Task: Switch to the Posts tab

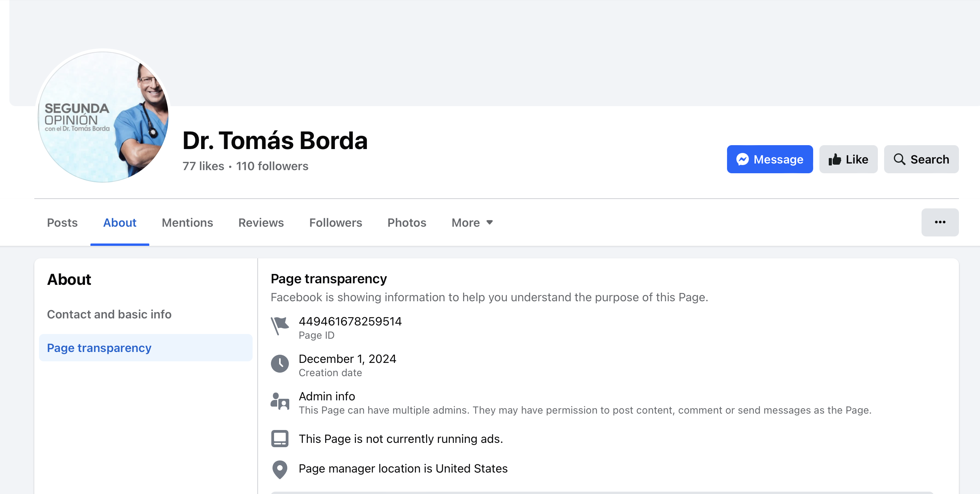Action: (x=62, y=223)
